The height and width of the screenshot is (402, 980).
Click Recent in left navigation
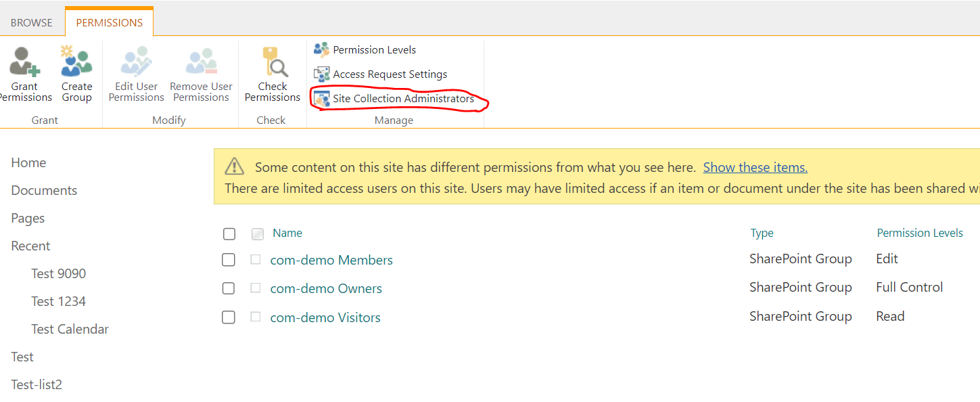(30, 246)
